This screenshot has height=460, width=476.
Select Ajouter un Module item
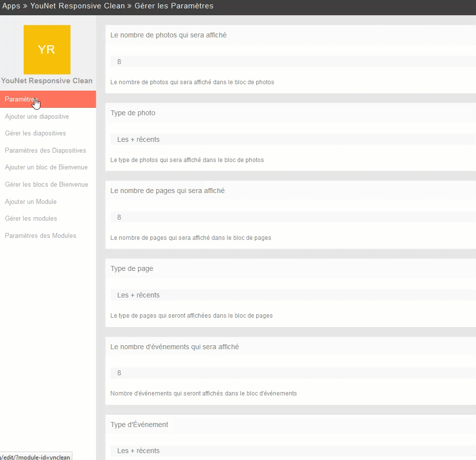point(31,202)
